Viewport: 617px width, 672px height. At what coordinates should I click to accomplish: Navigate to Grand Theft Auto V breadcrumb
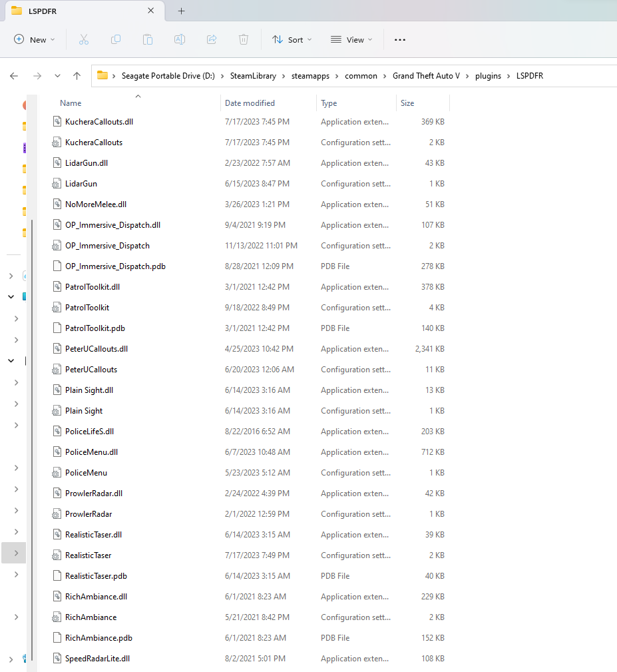(426, 76)
